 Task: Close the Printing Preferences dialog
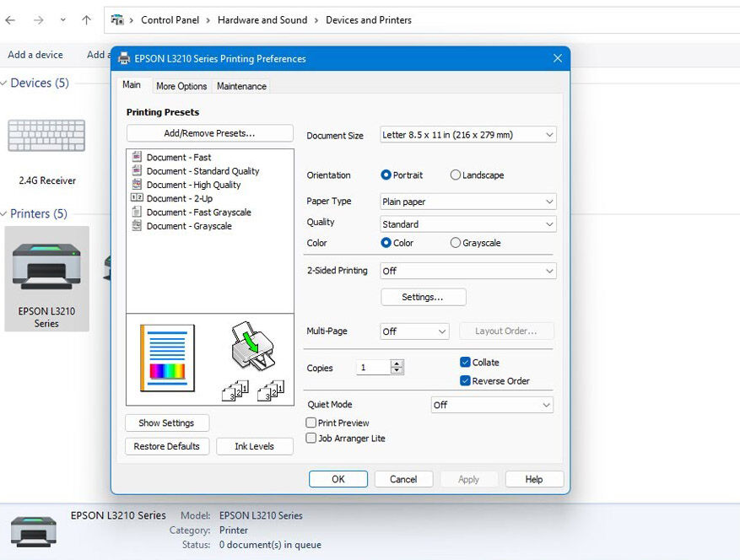558,58
